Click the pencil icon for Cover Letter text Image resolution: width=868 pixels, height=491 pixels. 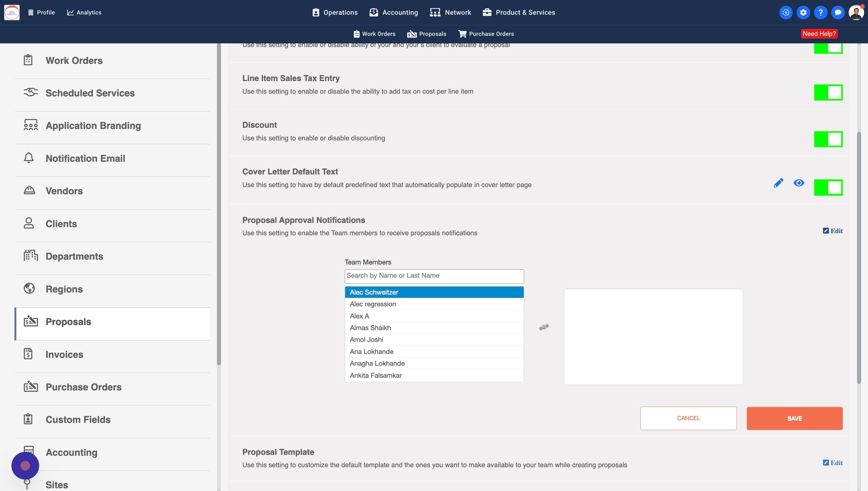coord(778,183)
